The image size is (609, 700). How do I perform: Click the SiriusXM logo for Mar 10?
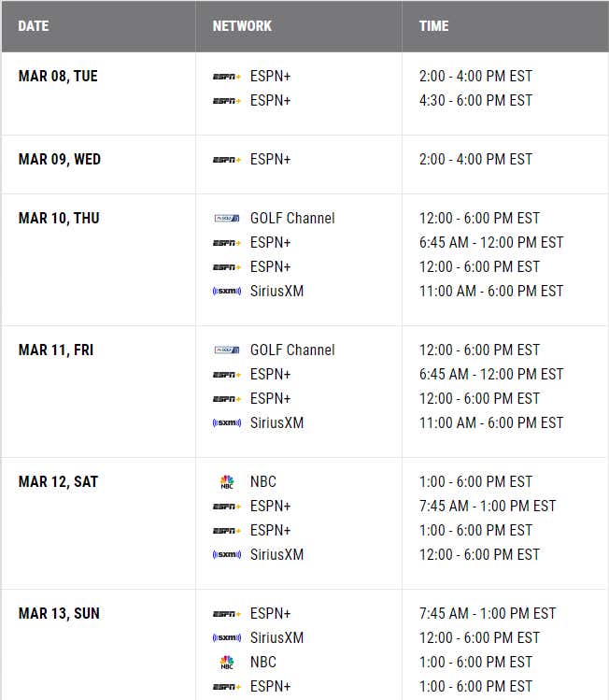click(227, 291)
